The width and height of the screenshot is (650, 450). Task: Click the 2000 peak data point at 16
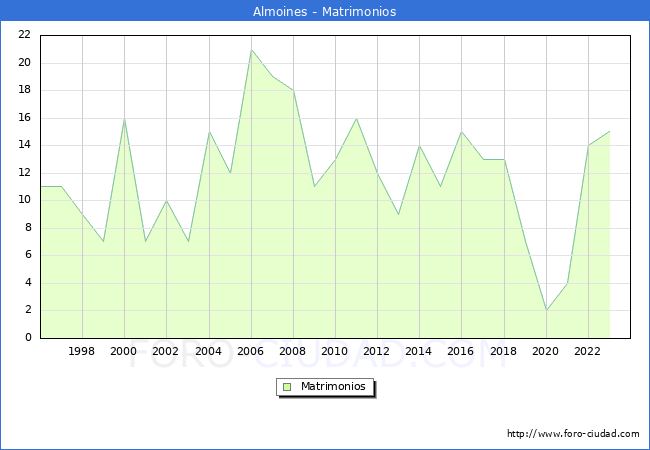point(124,119)
